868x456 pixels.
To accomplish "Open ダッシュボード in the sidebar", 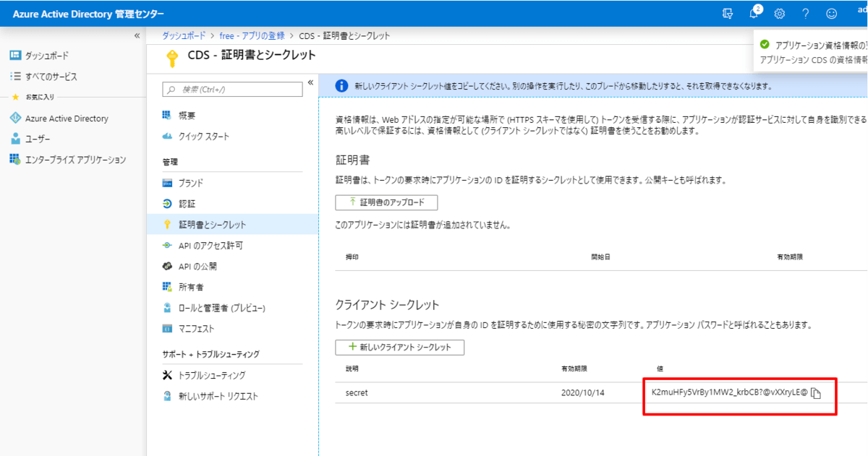I will pos(47,56).
